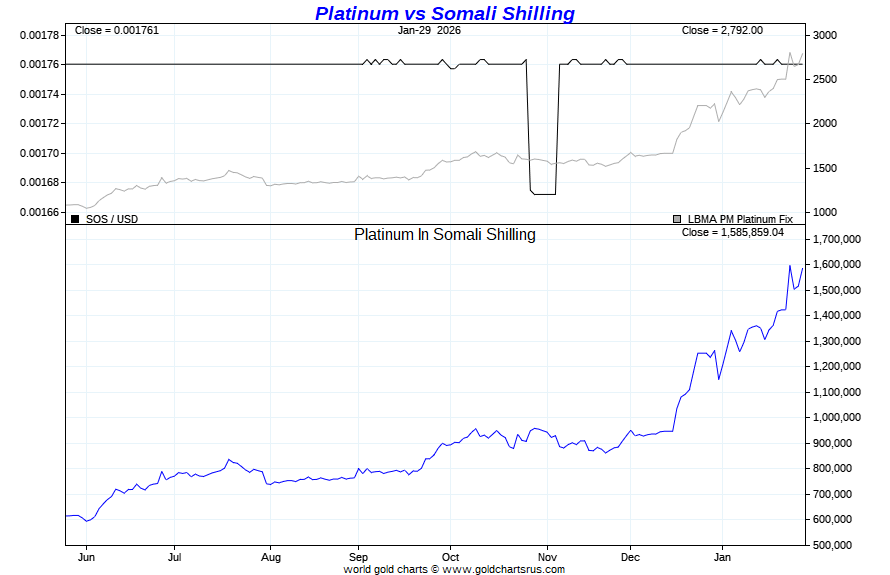
Task: Click the 0.00170 left axis label
Action: [x=39, y=153]
